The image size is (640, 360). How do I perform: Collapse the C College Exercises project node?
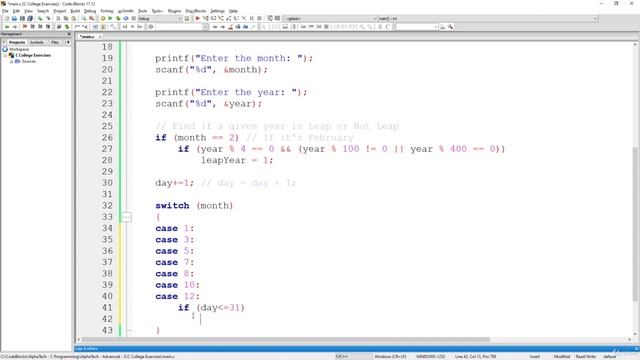point(5,55)
